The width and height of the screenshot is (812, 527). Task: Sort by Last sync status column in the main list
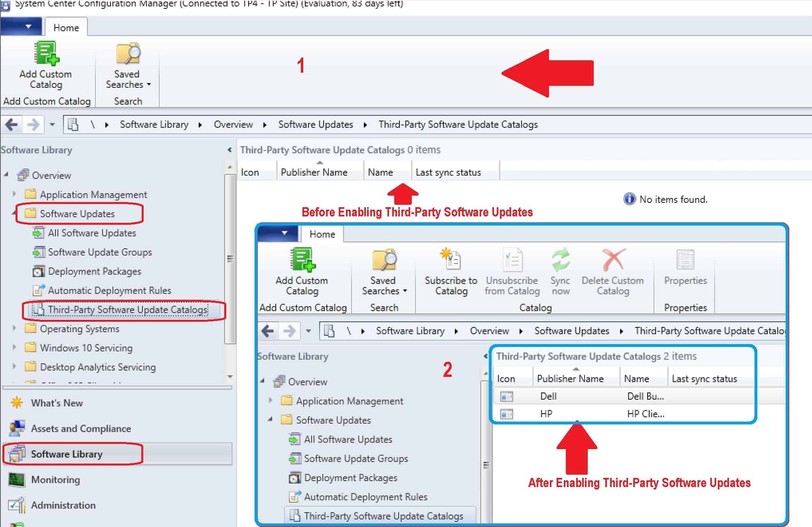click(456, 172)
